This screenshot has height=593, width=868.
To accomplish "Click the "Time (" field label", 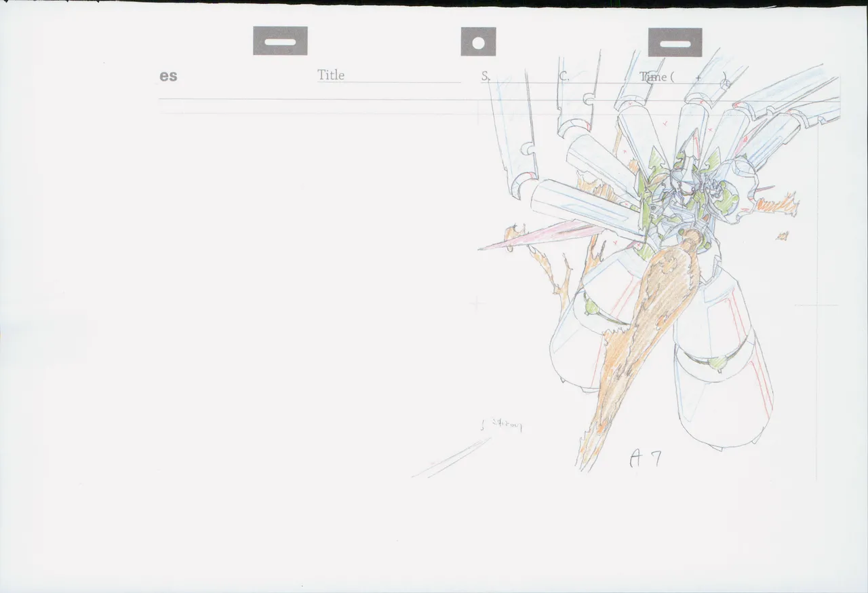I will coord(656,77).
